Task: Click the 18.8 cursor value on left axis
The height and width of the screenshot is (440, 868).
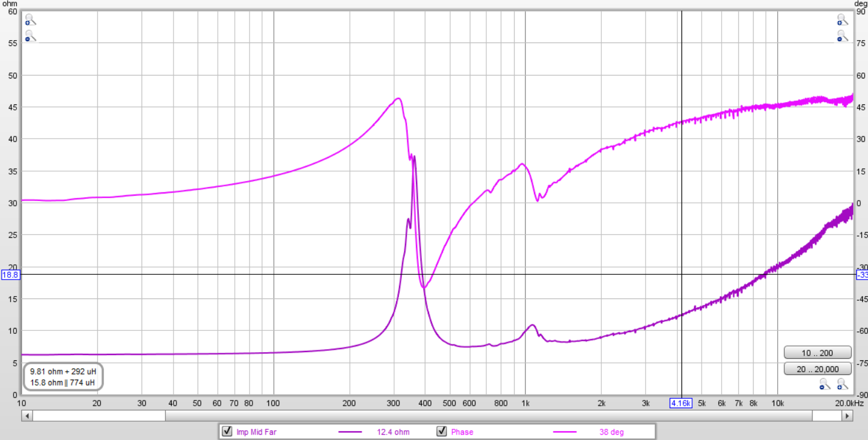Action: [x=11, y=274]
